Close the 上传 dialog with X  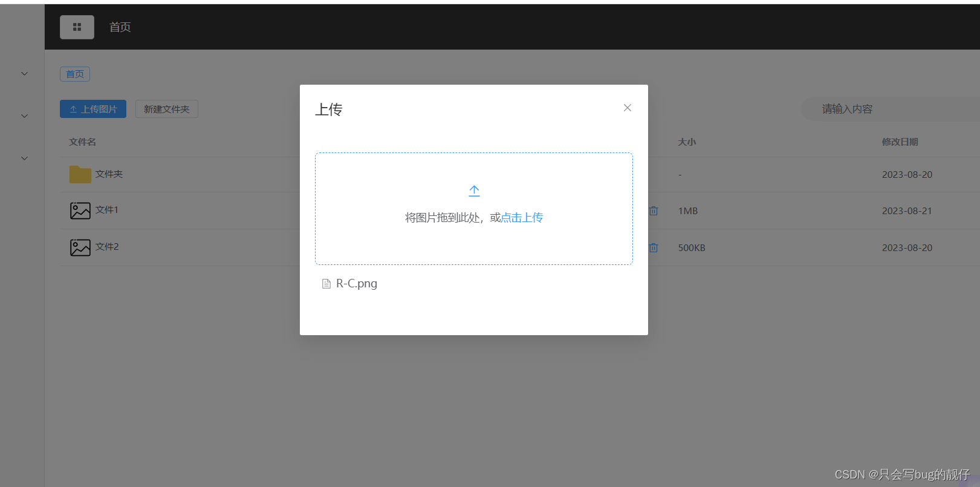click(x=628, y=108)
